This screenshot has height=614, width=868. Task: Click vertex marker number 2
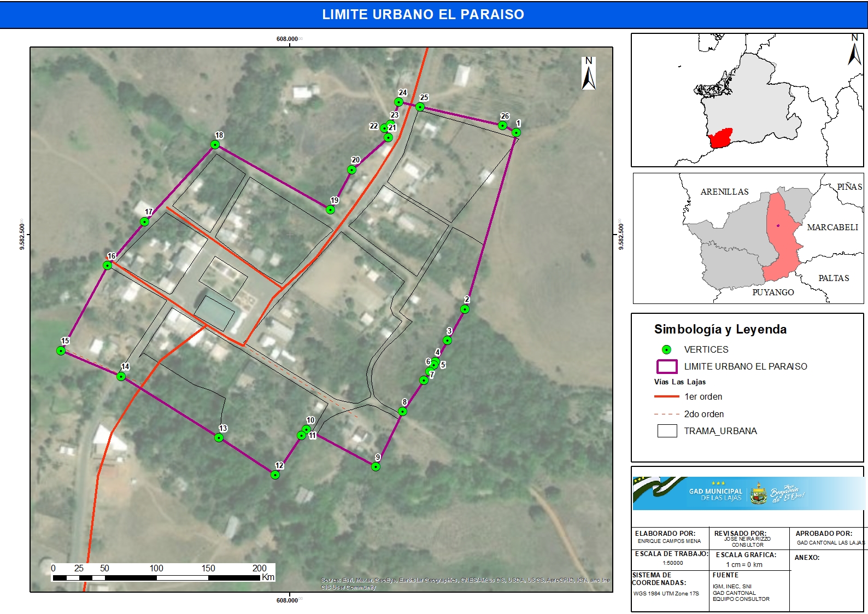click(x=465, y=309)
